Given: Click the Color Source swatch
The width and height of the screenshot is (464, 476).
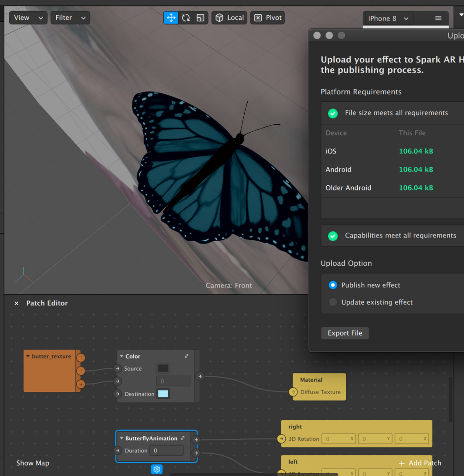Looking at the screenshot, I should [x=163, y=368].
